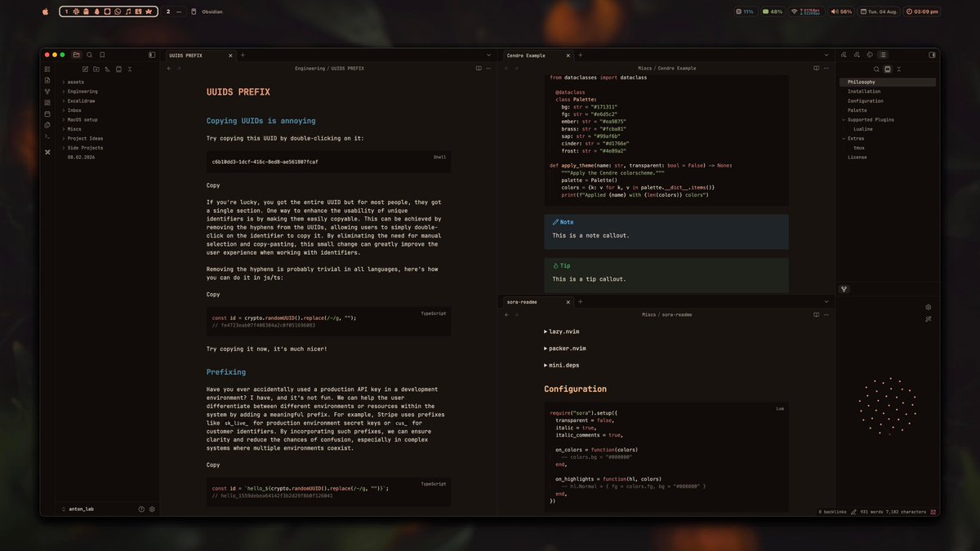The width and height of the screenshot is (980, 551).
Task: Jump to Philosophy heading in outline
Action: [888, 82]
